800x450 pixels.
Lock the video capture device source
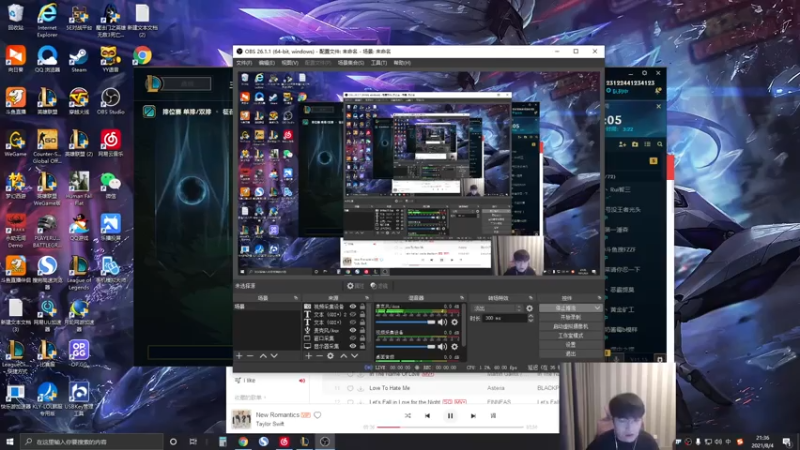pos(362,307)
